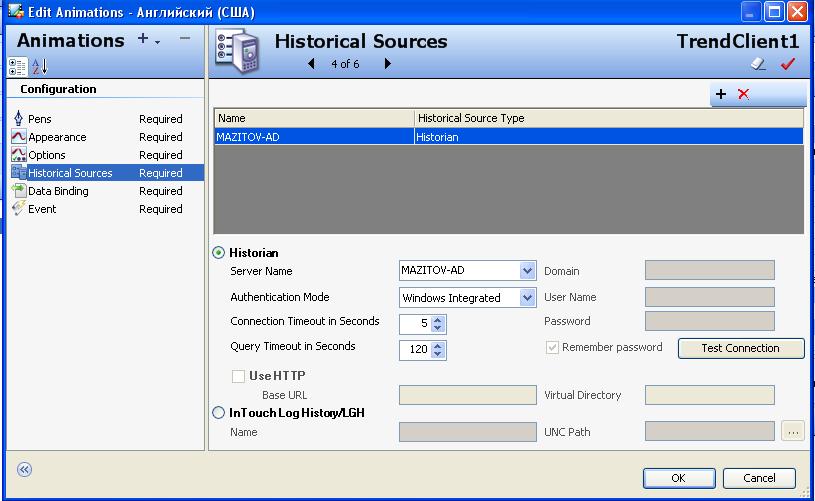Open the Pens configuration item
Screen dimensions: 815x501
pyautogui.click(x=40, y=119)
